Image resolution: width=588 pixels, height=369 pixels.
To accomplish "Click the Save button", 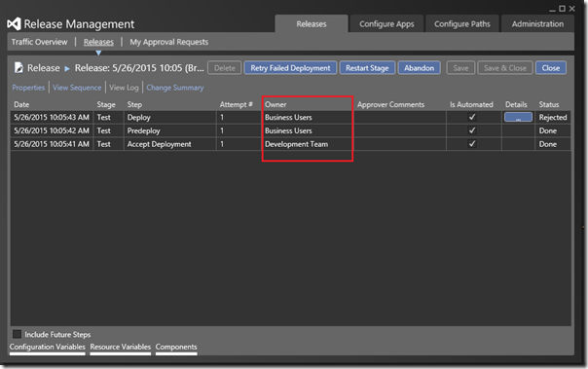I will pos(460,68).
